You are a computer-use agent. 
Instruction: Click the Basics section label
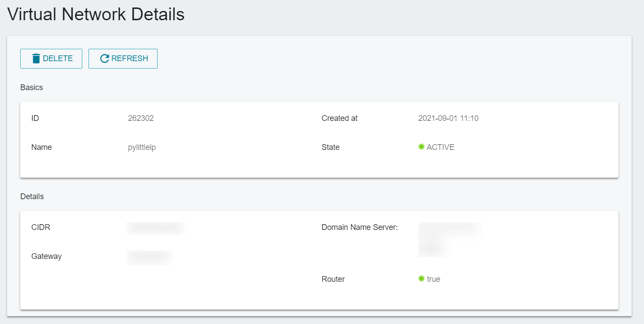point(32,87)
